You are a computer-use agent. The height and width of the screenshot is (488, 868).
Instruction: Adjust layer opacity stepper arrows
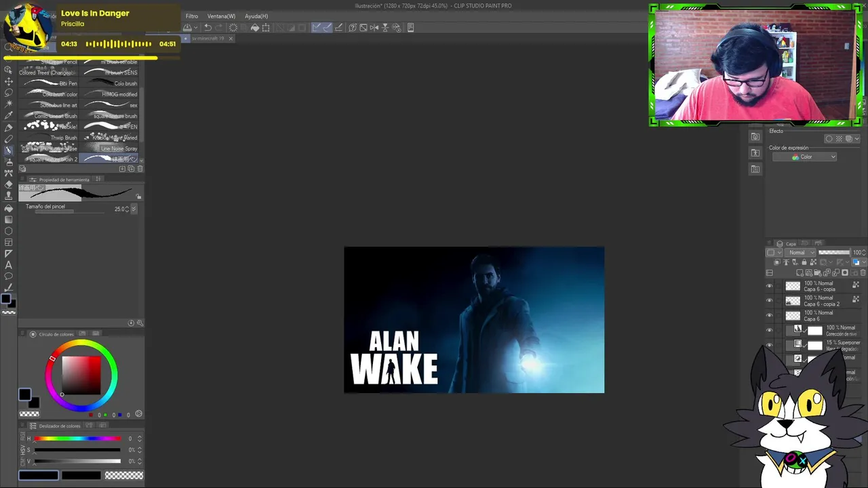864,253
